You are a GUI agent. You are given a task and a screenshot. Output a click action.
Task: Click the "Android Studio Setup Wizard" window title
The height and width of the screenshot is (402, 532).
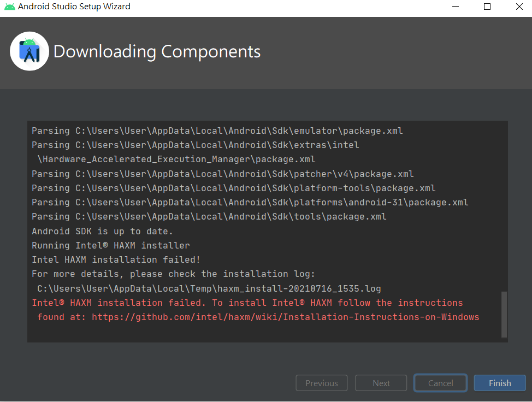point(74,7)
